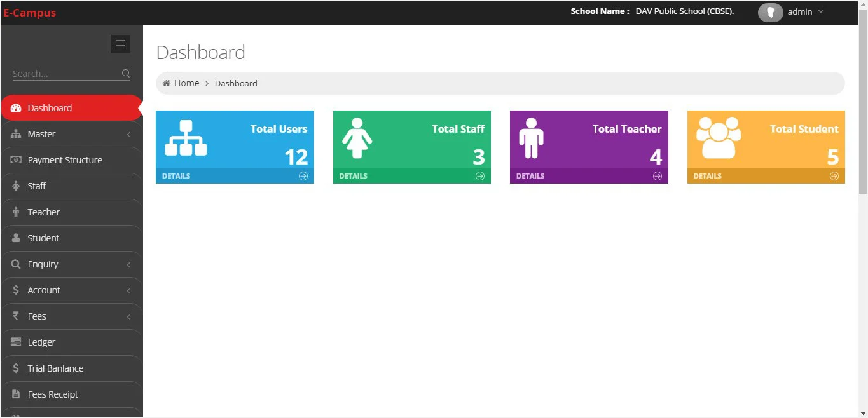The width and height of the screenshot is (868, 418).
Task: Click the Ledger server icon in sidebar
Action: pos(17,342)
